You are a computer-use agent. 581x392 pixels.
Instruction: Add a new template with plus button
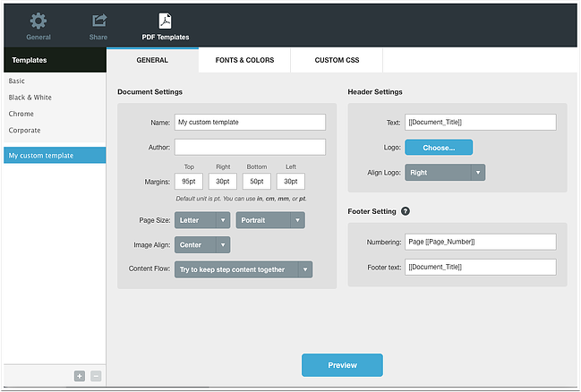pos(80,376)
